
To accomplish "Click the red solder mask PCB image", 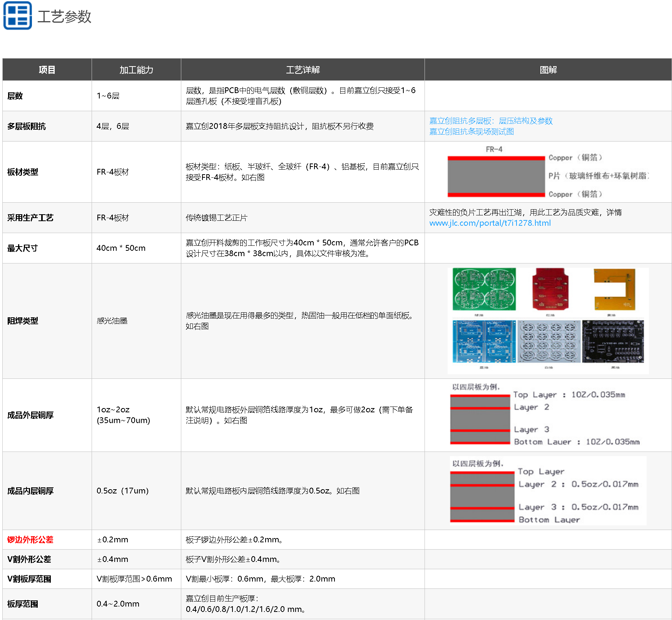I will pos(550,289).
